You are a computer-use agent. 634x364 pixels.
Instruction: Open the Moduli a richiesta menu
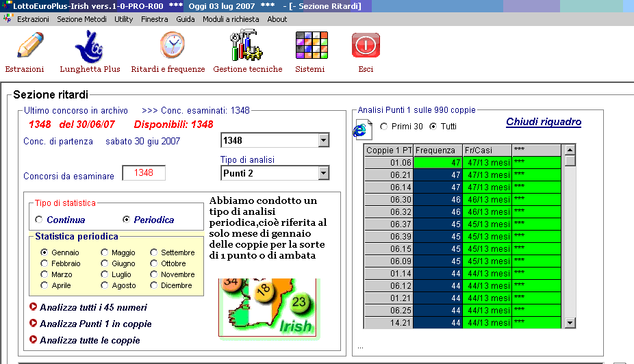tap(231, 19)
